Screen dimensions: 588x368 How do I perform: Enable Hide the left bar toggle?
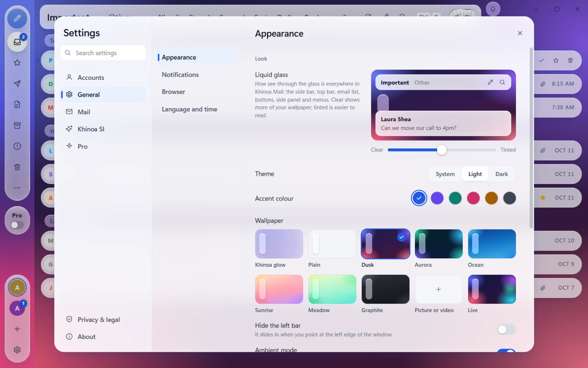click(506, 329)
